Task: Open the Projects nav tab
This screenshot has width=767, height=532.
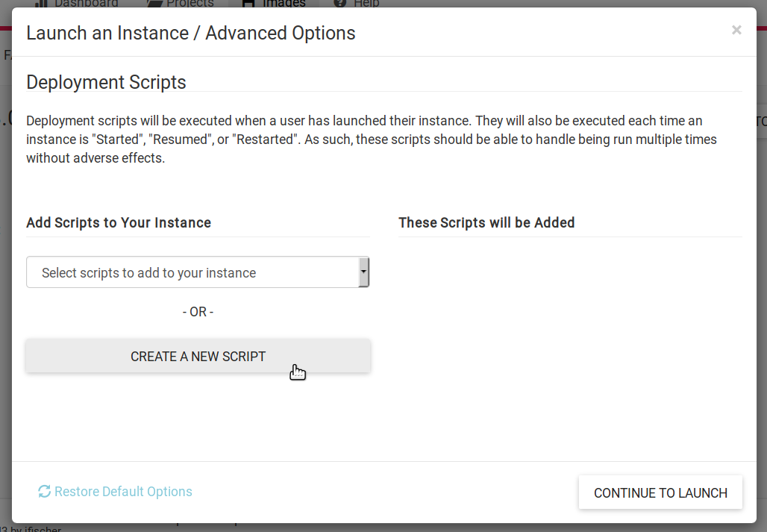Action: pos(190,4)
